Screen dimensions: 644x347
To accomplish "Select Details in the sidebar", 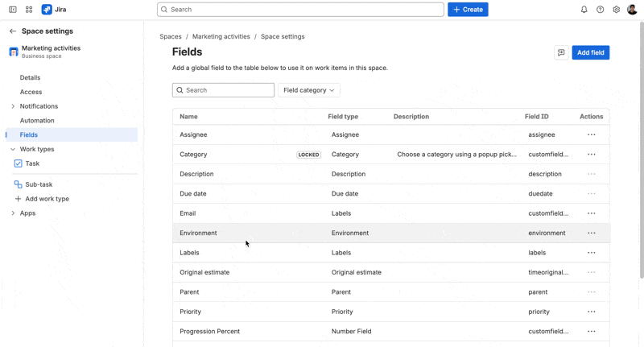I will coord(30,77).
